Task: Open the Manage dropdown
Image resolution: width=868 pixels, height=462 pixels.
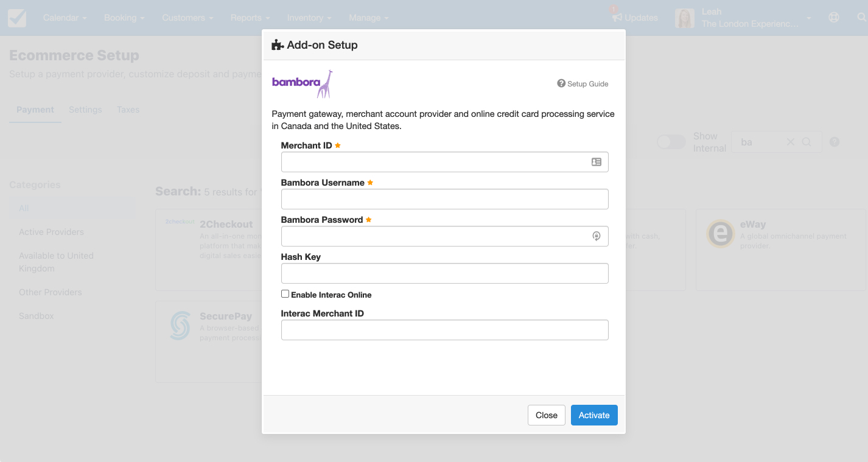Action: point(369,18)
